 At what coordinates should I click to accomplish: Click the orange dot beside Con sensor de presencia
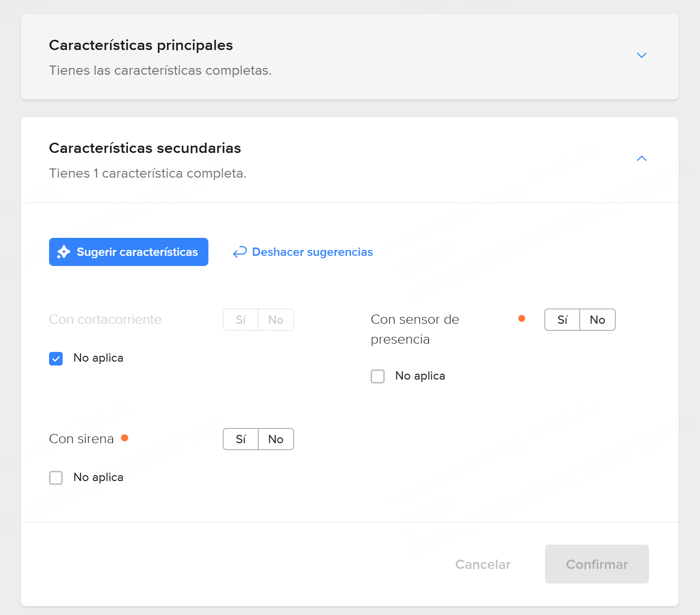[522, 318]
